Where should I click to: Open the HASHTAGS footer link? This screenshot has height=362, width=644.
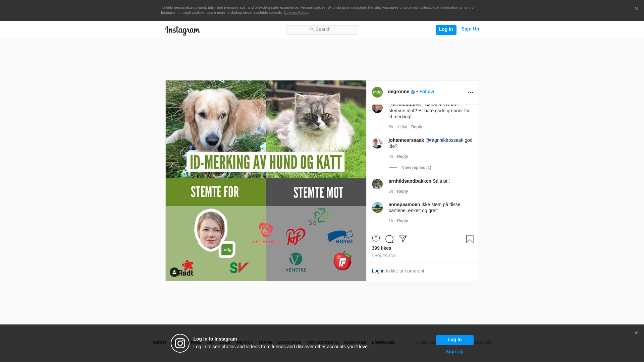coord(355,343)
